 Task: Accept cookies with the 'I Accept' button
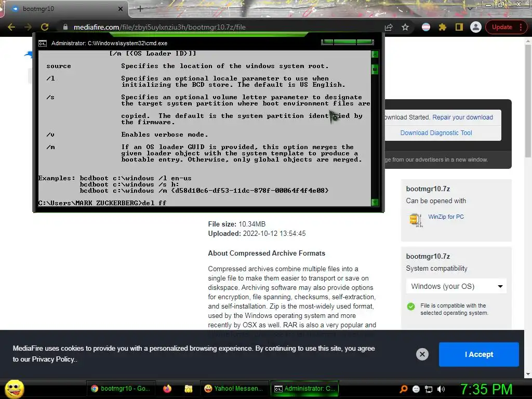click(x=478, y=354)
